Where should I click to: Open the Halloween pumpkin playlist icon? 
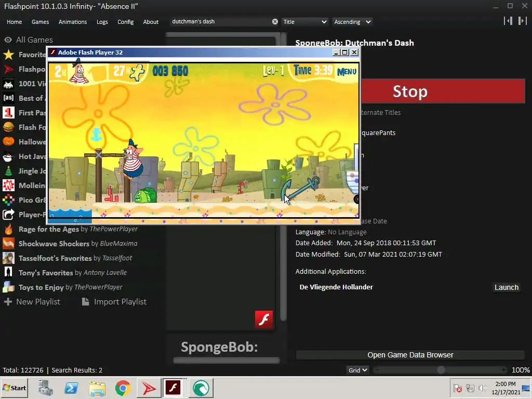pyautogui.click(x=8, y=141)
